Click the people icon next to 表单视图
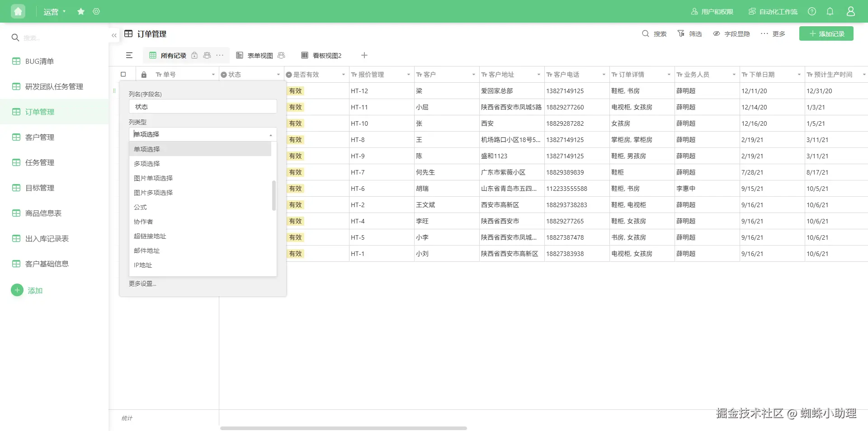This screenshot has width=868, height=431. tap(281, 55)
